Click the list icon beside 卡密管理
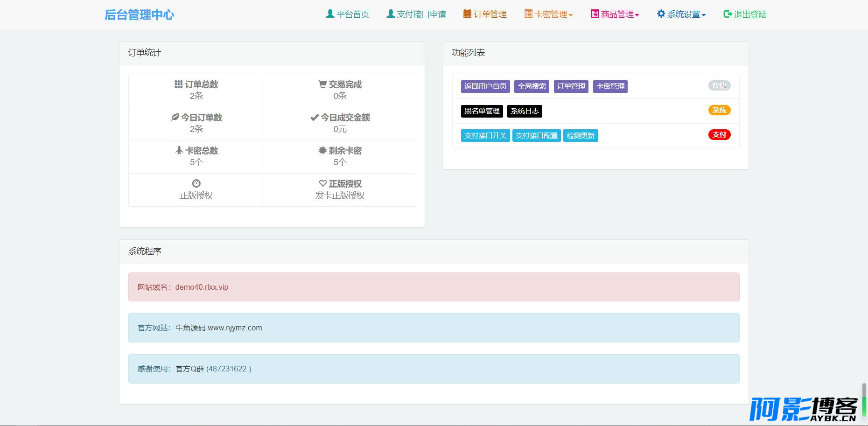The height and width of the screenshot is (426, 868). (x=528, y=14)
